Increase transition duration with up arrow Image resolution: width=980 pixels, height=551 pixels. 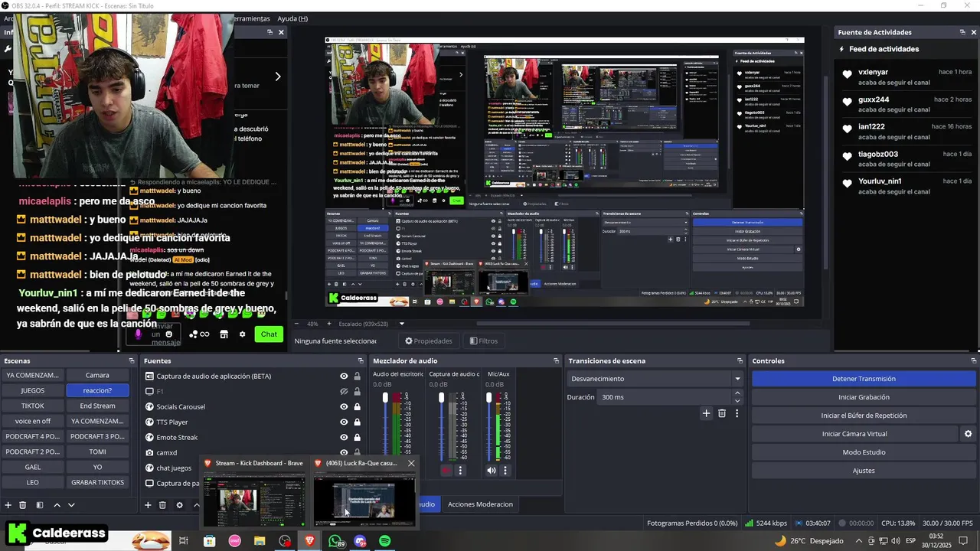coord(737,393)
